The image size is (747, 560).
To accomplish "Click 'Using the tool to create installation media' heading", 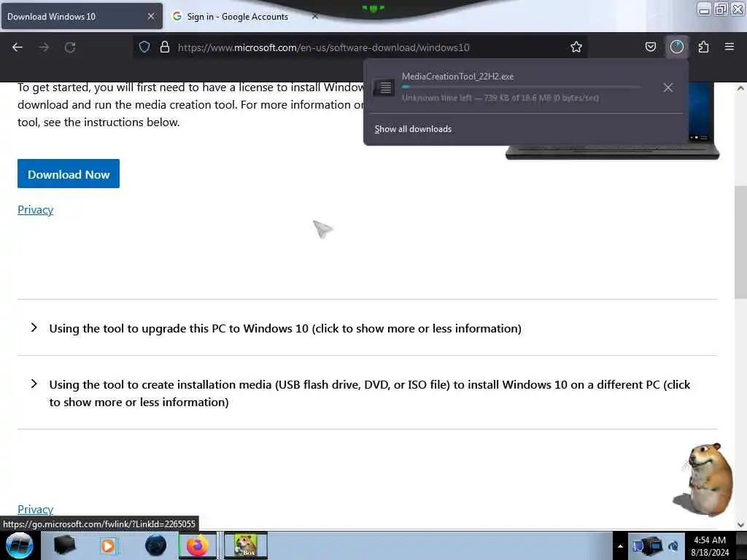I will 370,393.
